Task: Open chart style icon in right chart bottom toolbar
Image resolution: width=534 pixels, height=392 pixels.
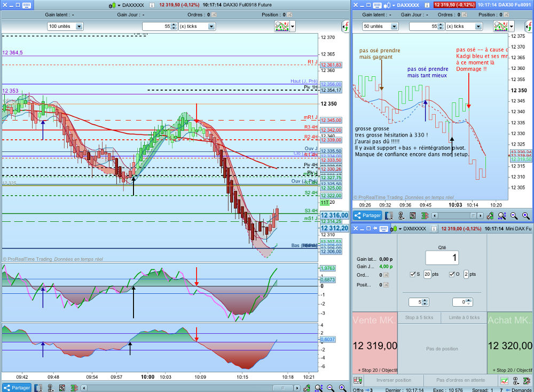Action: (389, 215)
